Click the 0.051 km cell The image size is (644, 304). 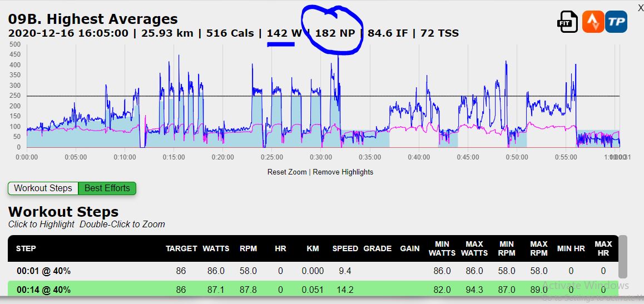click(313, 290)
